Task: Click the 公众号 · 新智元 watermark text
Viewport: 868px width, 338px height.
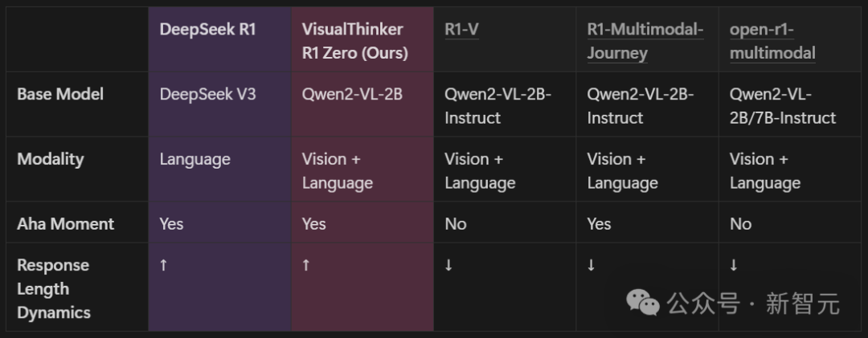Action: [x=753, y=303]
